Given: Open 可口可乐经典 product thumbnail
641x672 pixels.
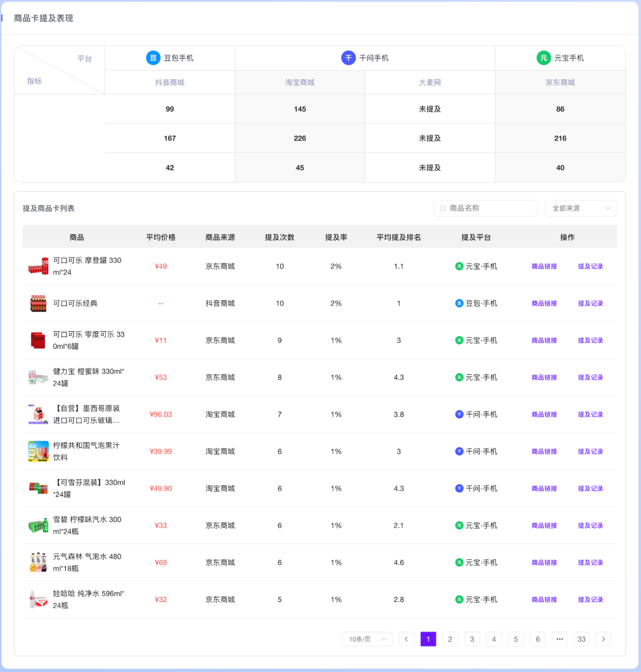Looking at the screenshot, I should coord(38,303).
